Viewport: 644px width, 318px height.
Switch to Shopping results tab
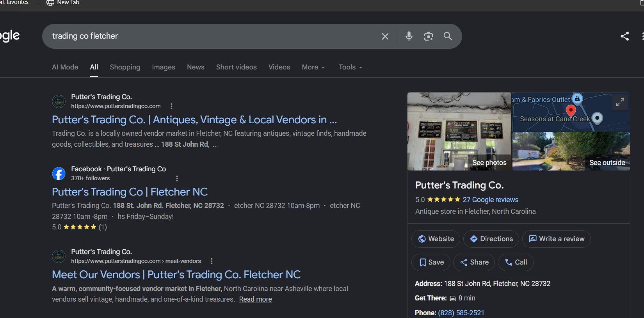(125, 67)
